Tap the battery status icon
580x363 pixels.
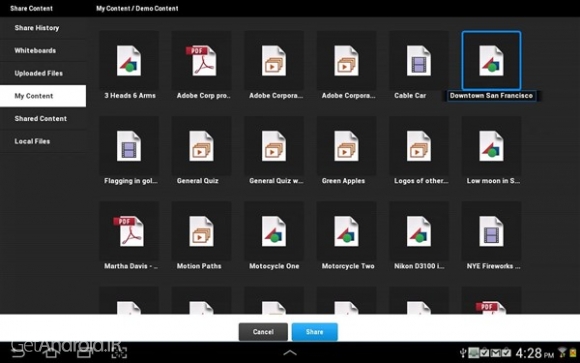(x=573, y=352)
